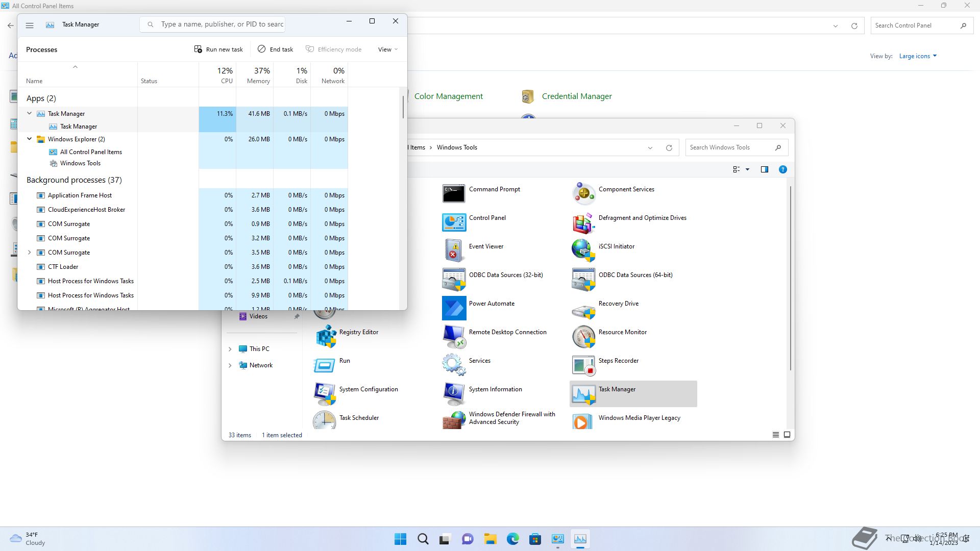Open System Information icon
Viewport: 980px width, 551px height.
[x=453, y=393]
